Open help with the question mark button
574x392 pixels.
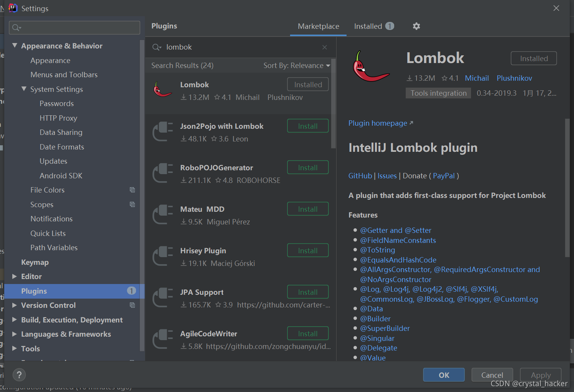point(19,375)
